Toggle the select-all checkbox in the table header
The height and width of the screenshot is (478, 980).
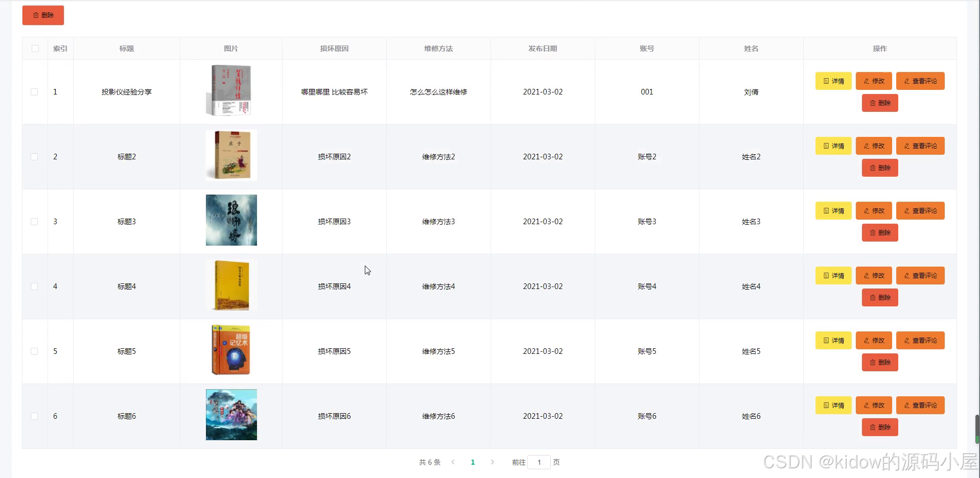coord(35,49)
